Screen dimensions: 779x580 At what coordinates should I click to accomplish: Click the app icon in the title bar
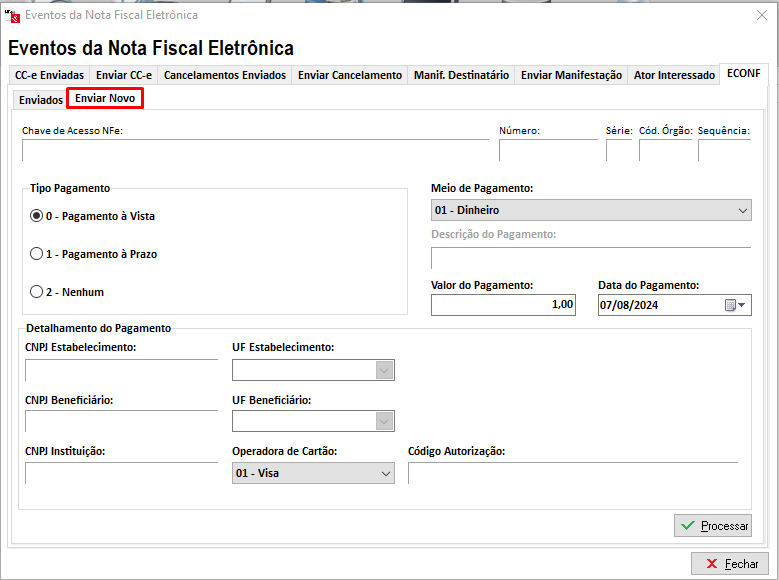point(14,15)
